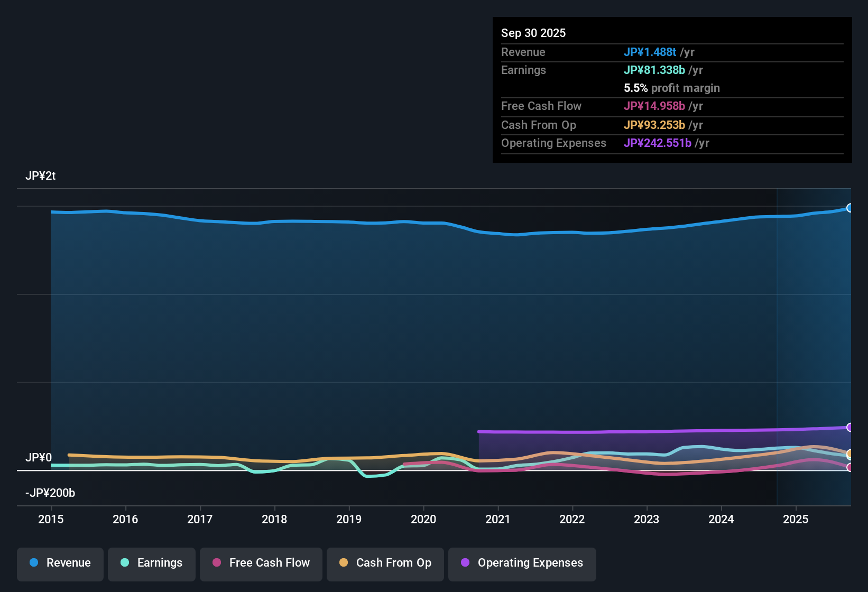Toggle the Revenue series legend button
Image resolution: width=868 pixels, height=592 pixels.
click(x=60, y=563)
